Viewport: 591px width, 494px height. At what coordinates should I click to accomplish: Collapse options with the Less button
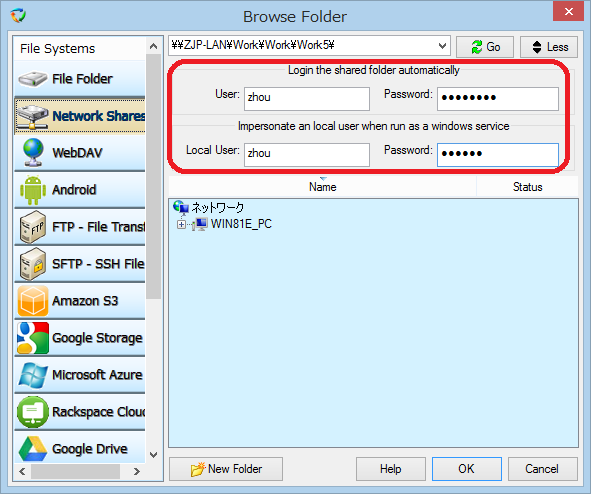pos(549,47)
